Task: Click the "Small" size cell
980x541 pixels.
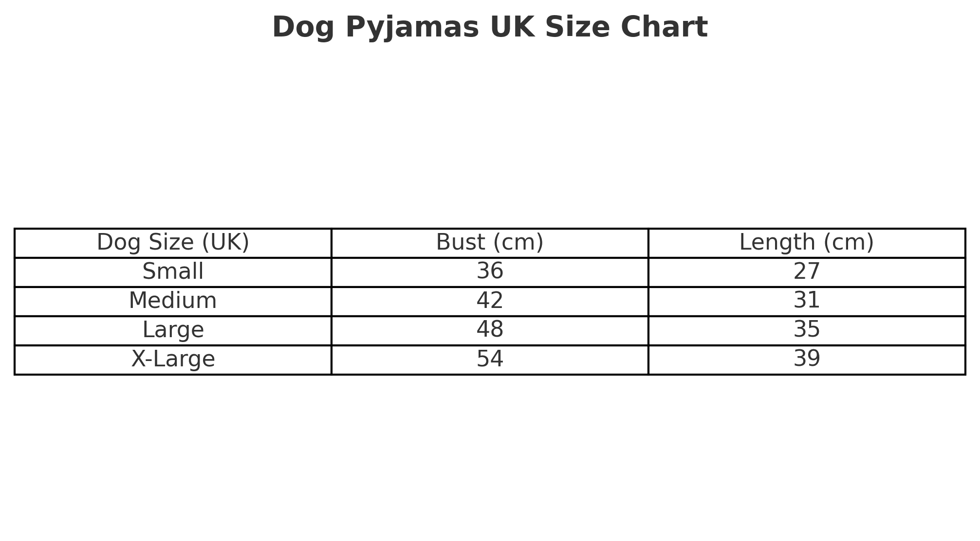Action: click(173, 272)
